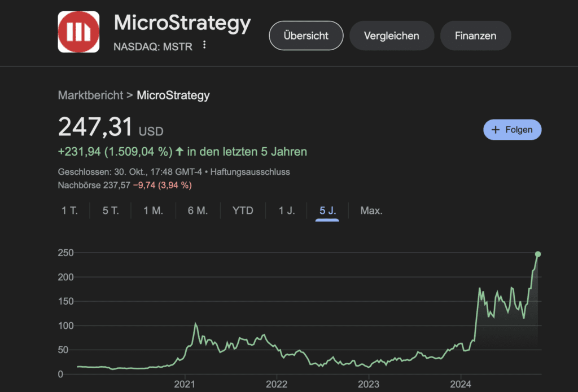Image resolution: width=578 pixels, height=392 pixels.
Task: Click the green end-point dot on the chart
Action: (x=538, y=254)
